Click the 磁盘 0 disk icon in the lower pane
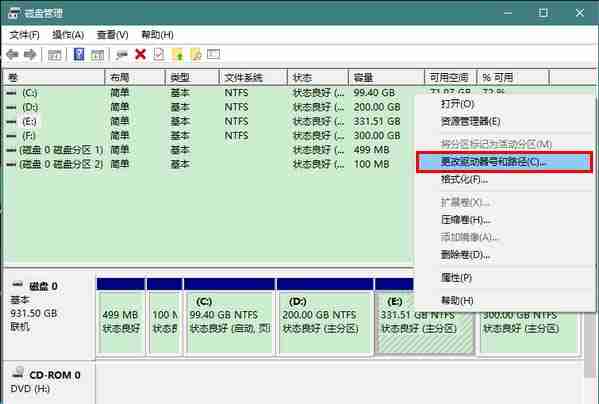Screen dimensions: 599x404 pos(18,284)
